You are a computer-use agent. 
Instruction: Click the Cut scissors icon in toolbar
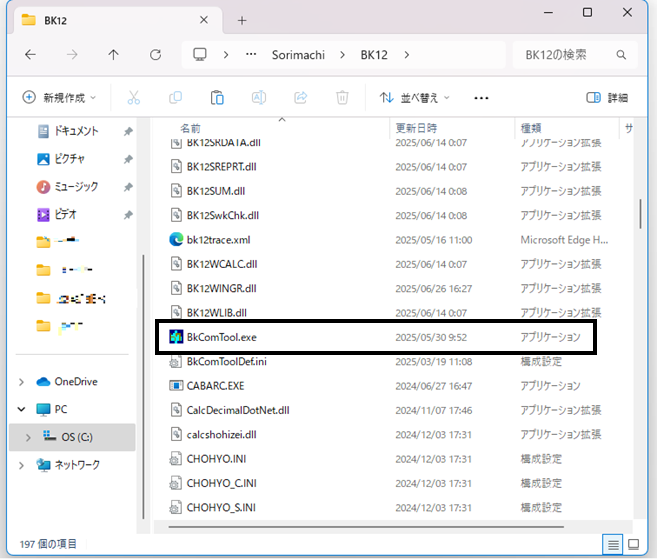[x=133, y=98]
